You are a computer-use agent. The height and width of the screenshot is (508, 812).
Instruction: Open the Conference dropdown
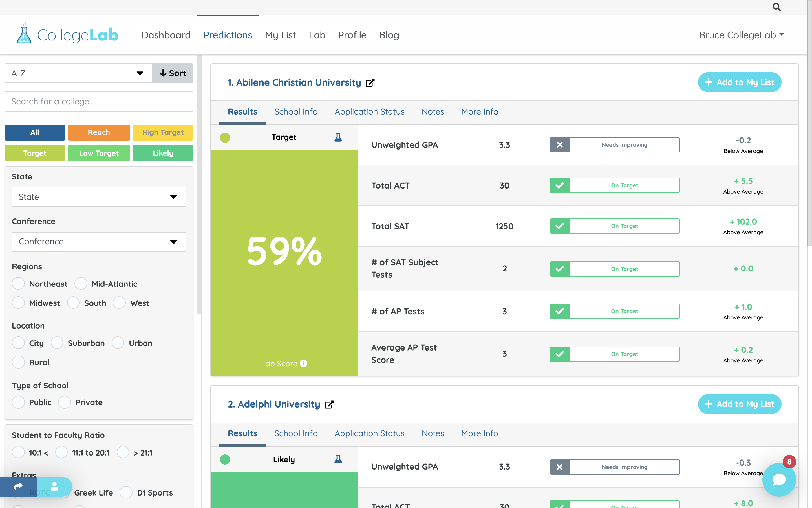[99, 242]
